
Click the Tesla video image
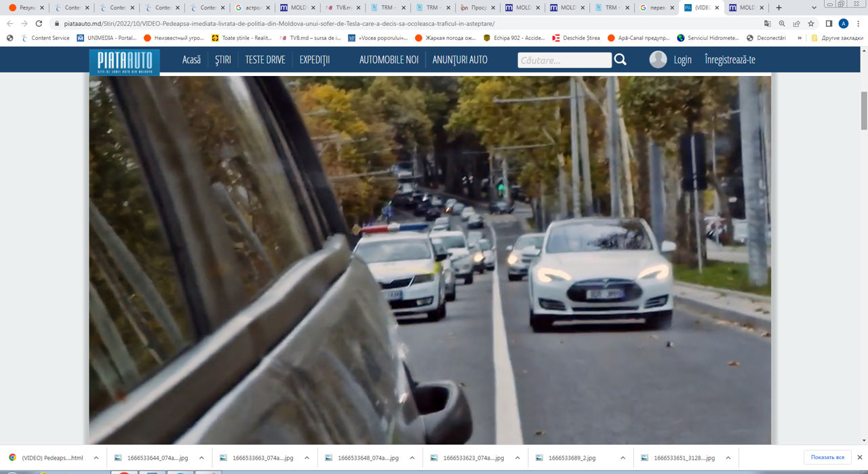pyautogui.click(x=430, y=260)
